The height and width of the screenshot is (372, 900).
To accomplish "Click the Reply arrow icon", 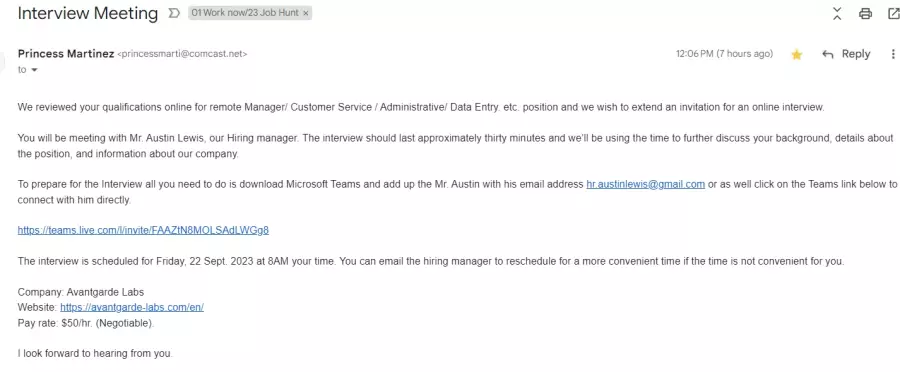I will click(828, 55).
